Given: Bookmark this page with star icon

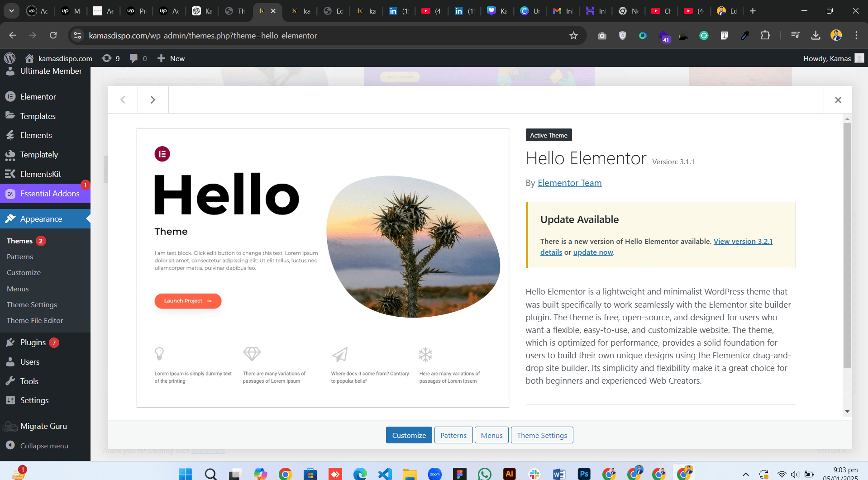Looking at the screenshot, I should pyautogui.click(x=573, y=36).
